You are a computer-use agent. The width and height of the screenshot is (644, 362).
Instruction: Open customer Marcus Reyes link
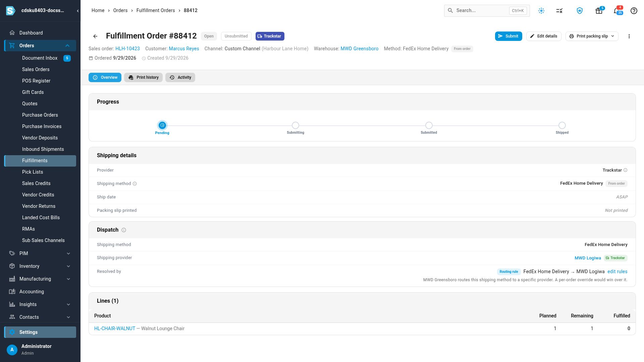(184, 49)
